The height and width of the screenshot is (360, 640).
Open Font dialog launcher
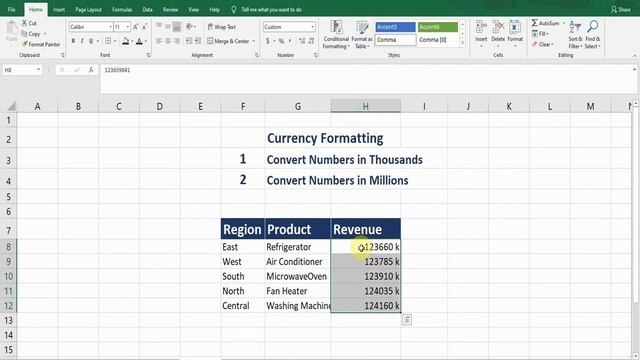tap(148, 55)
